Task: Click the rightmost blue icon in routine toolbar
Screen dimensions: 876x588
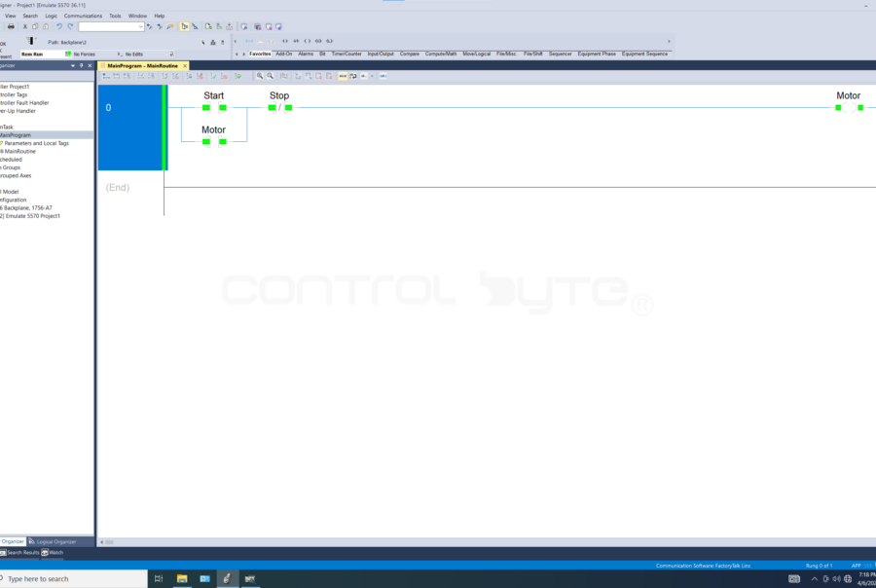Action: [x=383, y=76]
